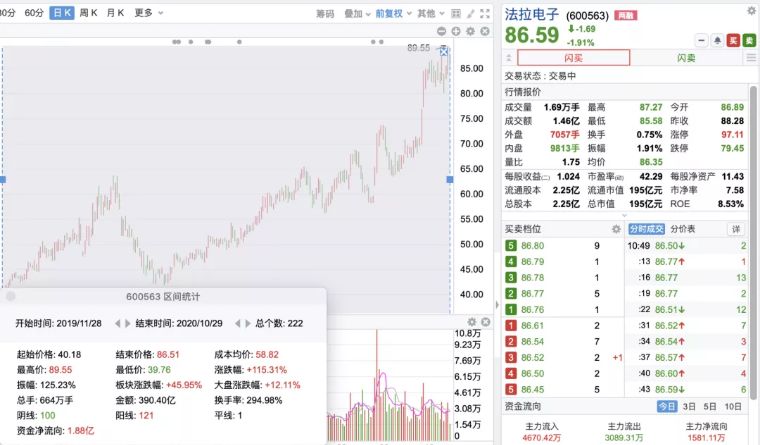
Task: Open main chart settings gear
Action: coord(470,32)
